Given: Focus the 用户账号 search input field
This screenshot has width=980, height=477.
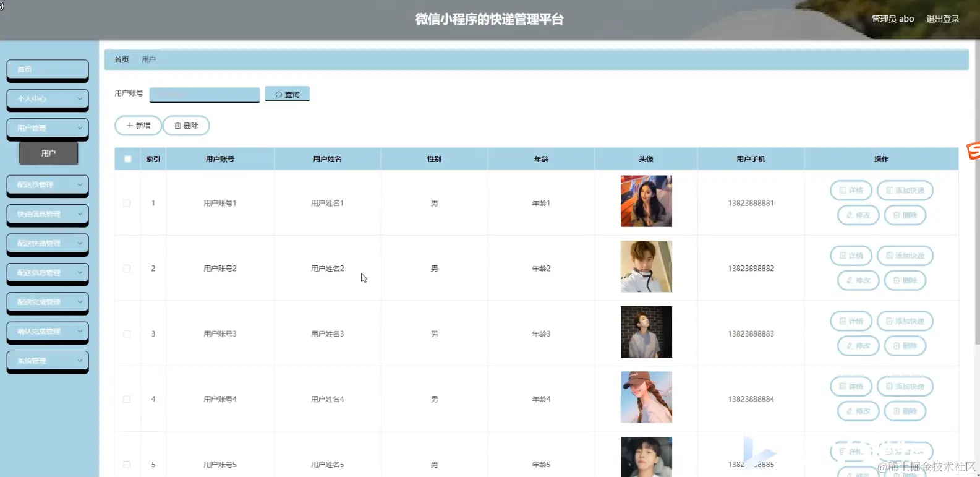Looking at the screenshot, I should [x=205, y=94].
